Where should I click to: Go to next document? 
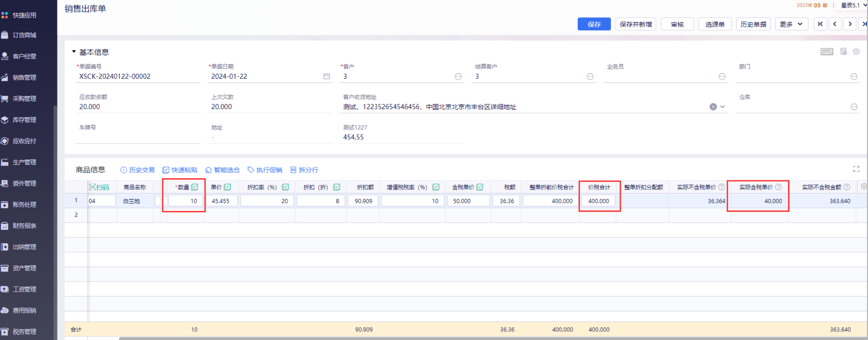tap(850, 24)
